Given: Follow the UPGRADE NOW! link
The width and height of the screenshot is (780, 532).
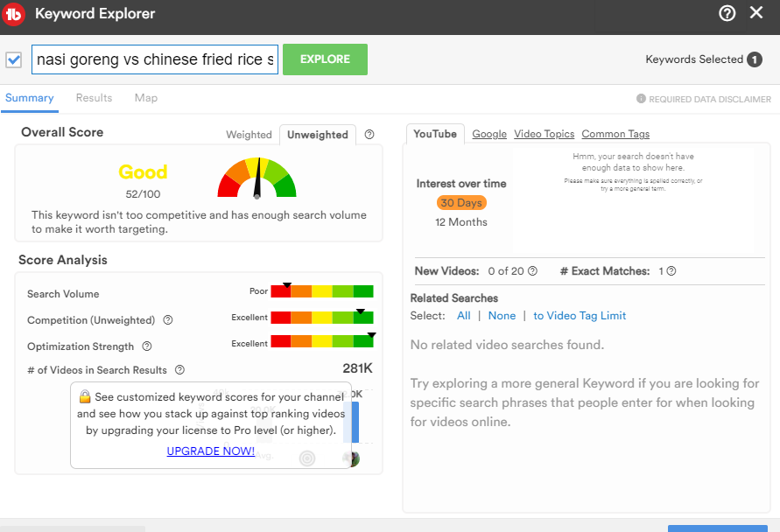Looking at the screenshot, I should (210, 451).
